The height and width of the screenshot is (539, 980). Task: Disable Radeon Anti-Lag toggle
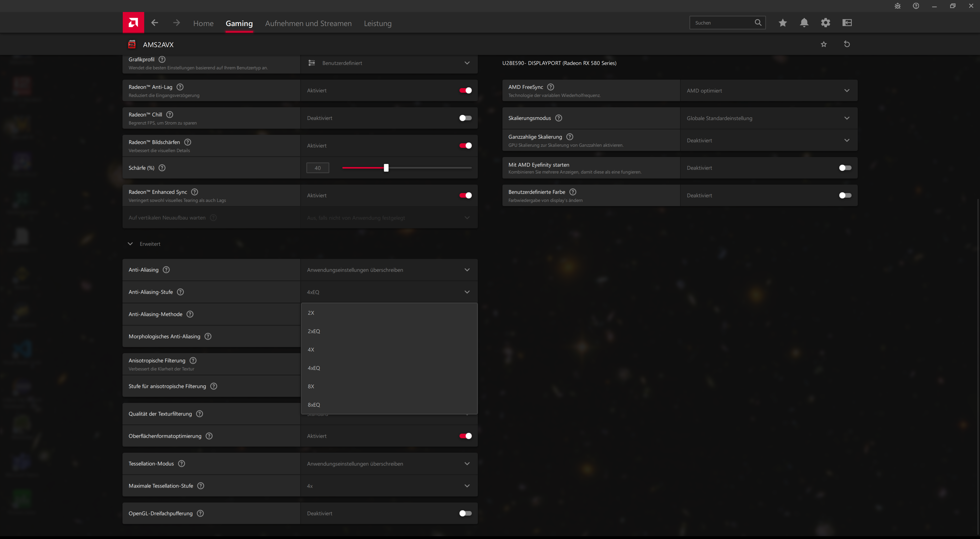(x=465, y=90)
